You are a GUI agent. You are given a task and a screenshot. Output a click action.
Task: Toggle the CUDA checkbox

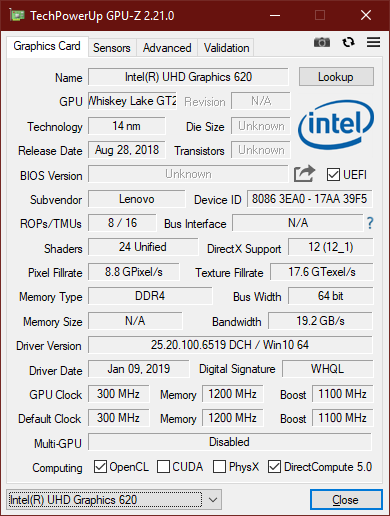(163, 467)
